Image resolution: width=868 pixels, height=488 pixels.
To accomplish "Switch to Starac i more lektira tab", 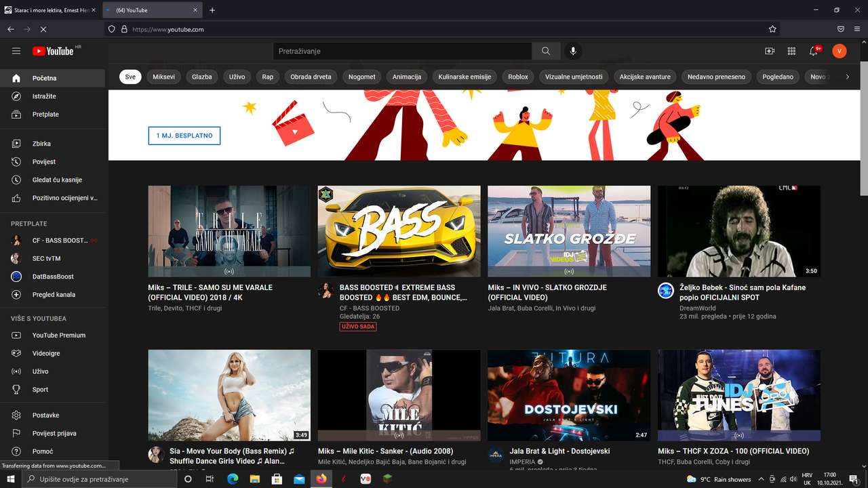I will click(x=50, y=10).
